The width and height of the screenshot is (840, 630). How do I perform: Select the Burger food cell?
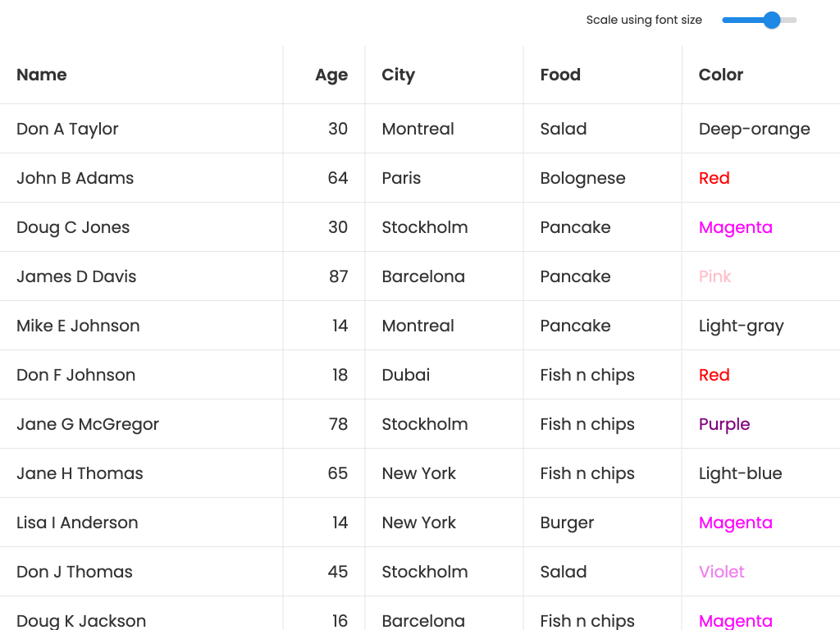point(567,523)
